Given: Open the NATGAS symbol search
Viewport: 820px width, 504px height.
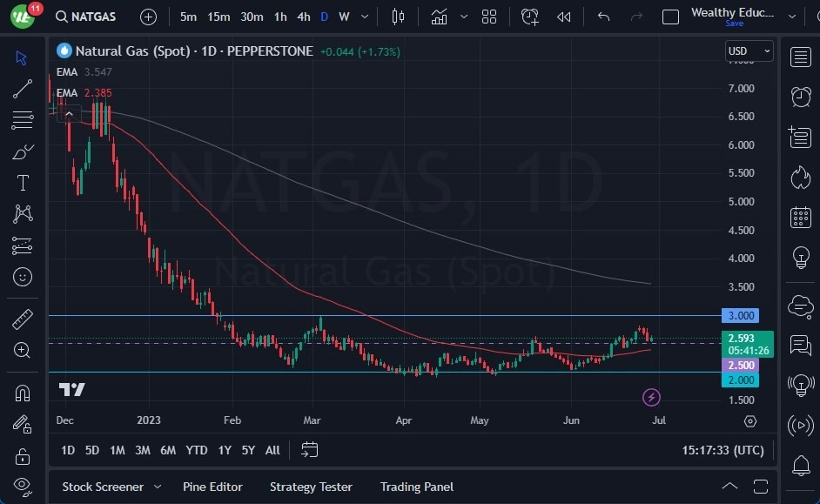Looking at the screenshot, I should pos(86,17).
